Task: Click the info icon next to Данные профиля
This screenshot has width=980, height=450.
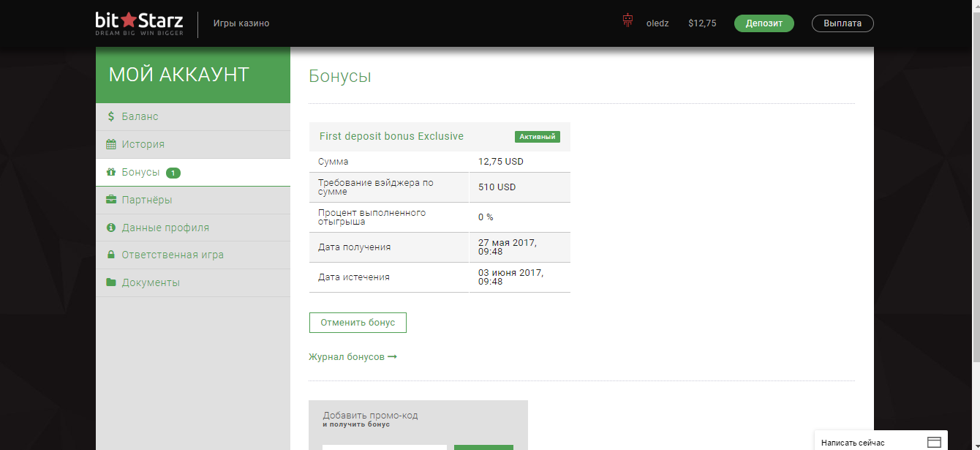Action: pyautogui.click(x=111, y=228)
